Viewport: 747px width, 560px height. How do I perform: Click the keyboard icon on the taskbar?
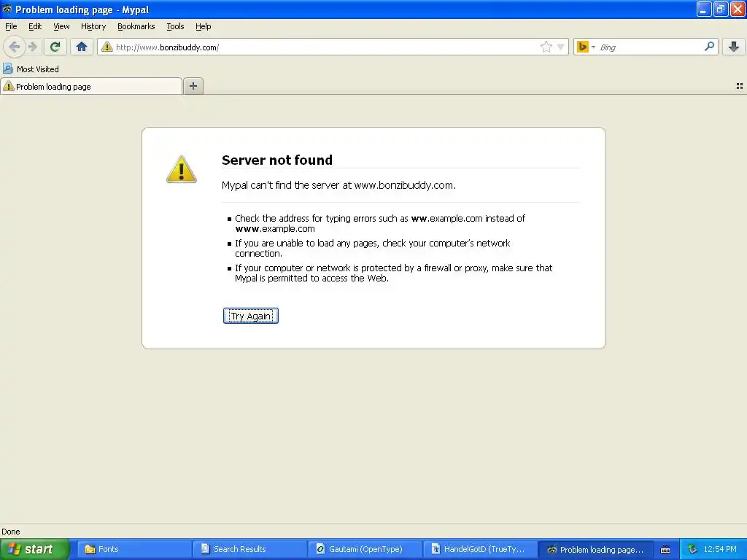click(665, 550)
